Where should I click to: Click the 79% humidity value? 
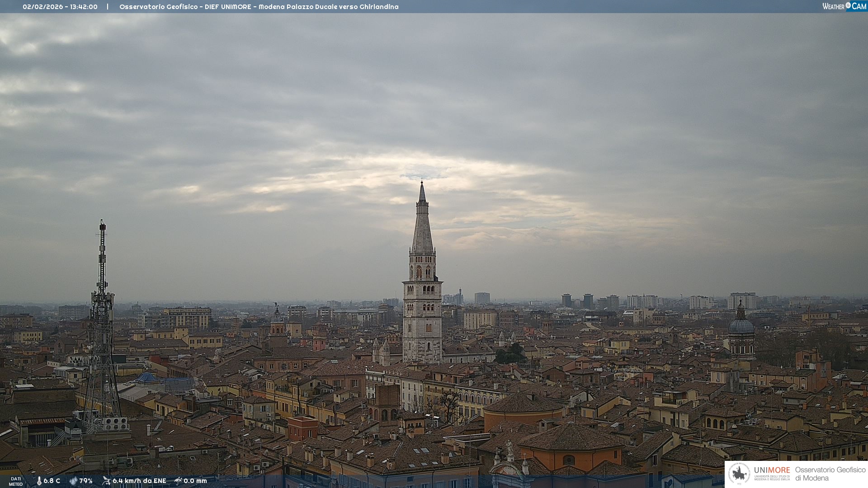coord(86,481)
